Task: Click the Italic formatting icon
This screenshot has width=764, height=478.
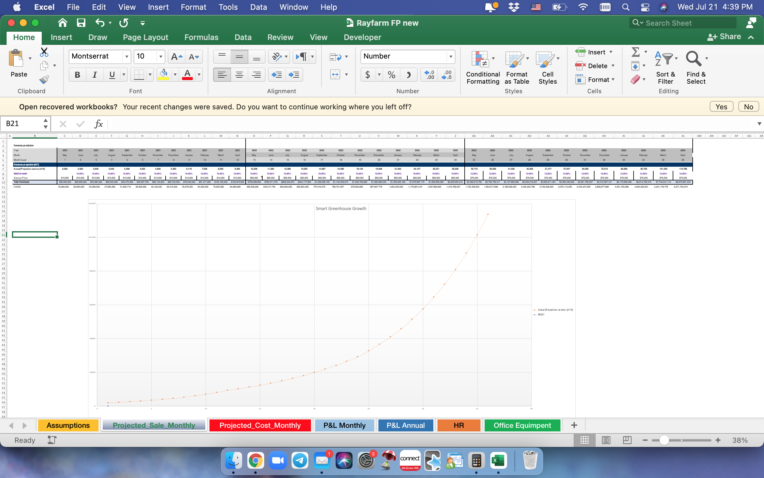Action: (96, 75)
